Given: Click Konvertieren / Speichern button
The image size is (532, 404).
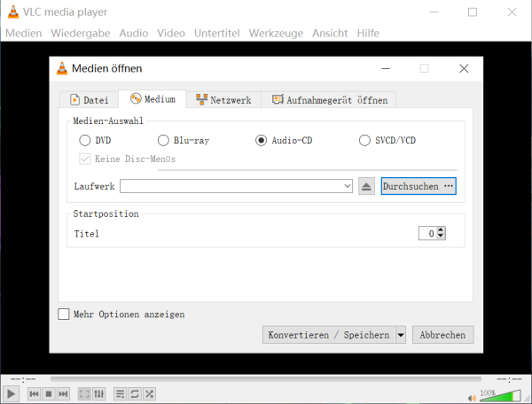Looking at the screenshot, I should pyautogui.click(x=329, y=335).
